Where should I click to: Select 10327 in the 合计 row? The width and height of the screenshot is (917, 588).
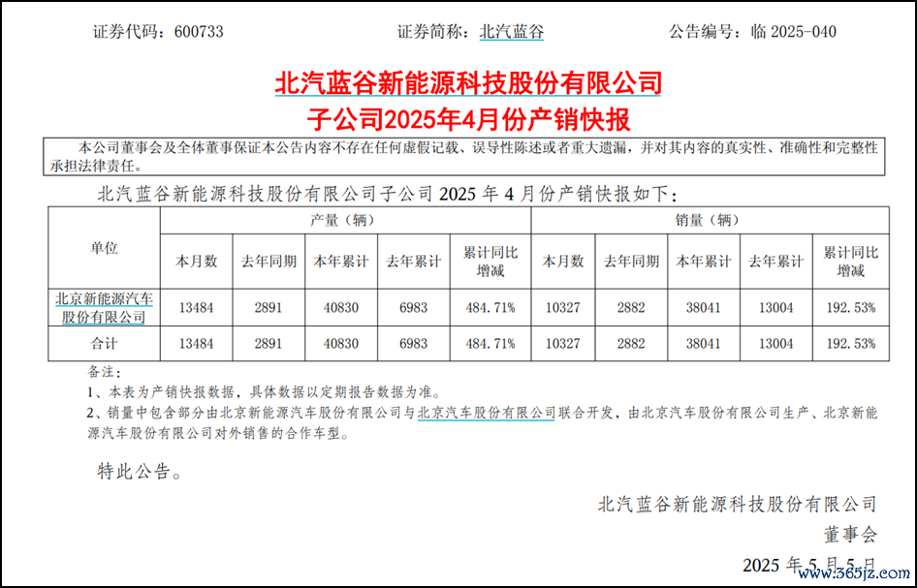click(x=563, y=344)
